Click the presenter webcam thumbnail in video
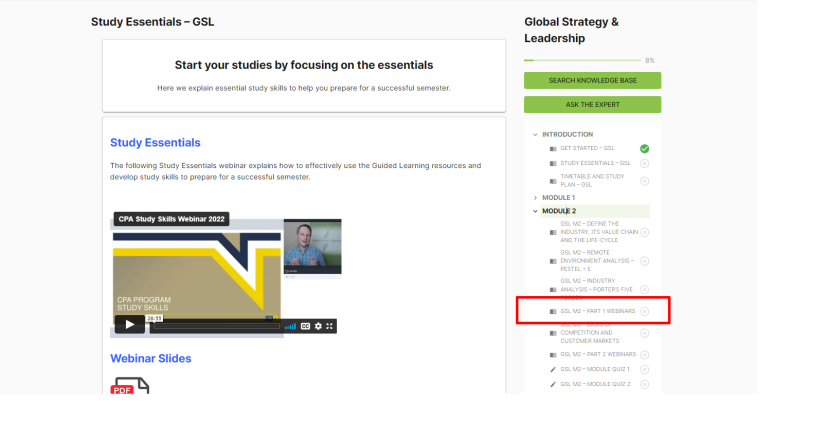This screenshot has height=427, width=814. 313,246
